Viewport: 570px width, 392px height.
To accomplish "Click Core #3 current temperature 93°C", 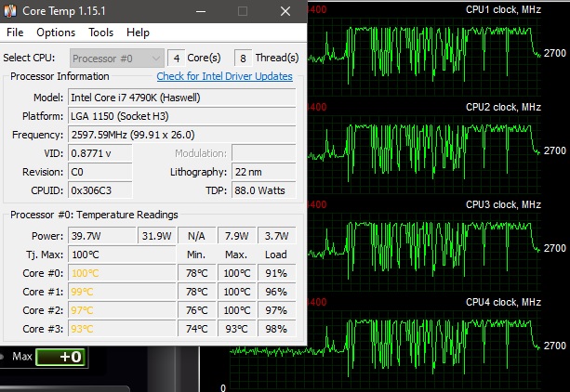I will pos(122,329).
